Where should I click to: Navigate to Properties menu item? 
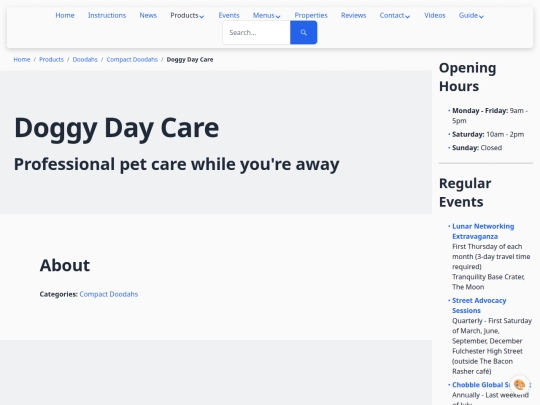tap(311, 15)
